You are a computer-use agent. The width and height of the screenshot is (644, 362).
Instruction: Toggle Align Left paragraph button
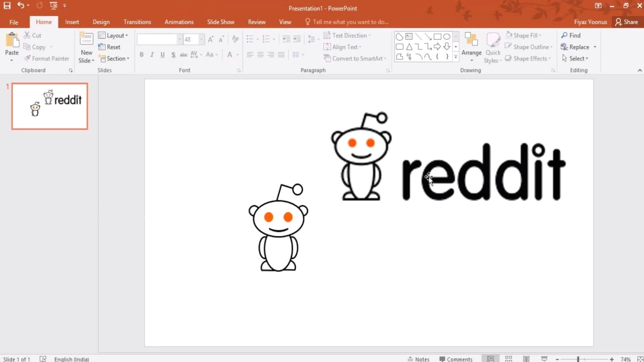pyautogui.click(x=250, y=54)
